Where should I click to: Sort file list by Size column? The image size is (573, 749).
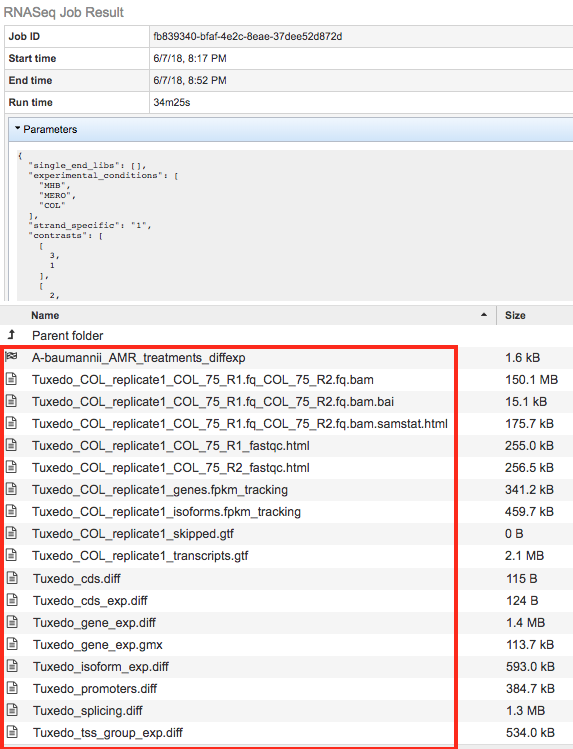point(515,315)
